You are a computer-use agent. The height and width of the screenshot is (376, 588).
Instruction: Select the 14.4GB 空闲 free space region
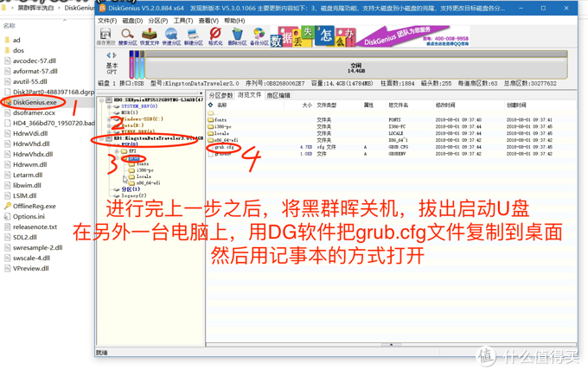click(356, 65)
